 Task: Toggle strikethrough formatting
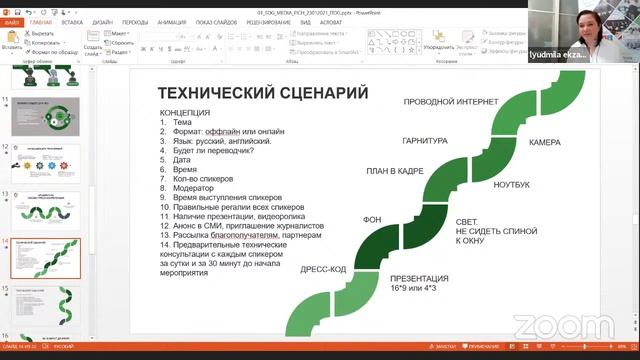click(178, 49)
